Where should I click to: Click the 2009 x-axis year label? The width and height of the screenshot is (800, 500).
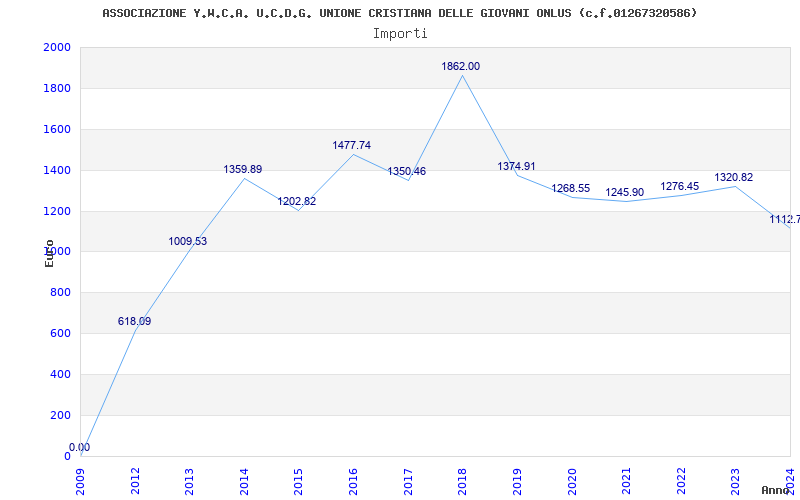(81, 481)
